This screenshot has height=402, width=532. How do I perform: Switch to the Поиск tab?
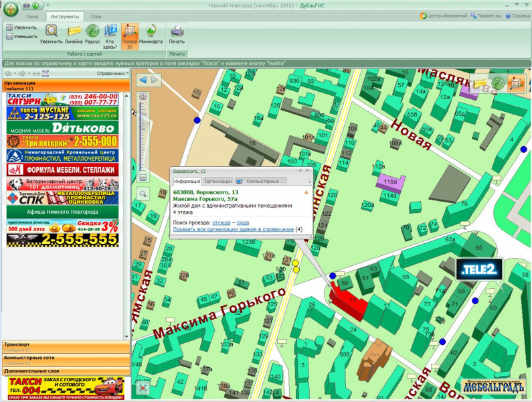pos(32,16)
